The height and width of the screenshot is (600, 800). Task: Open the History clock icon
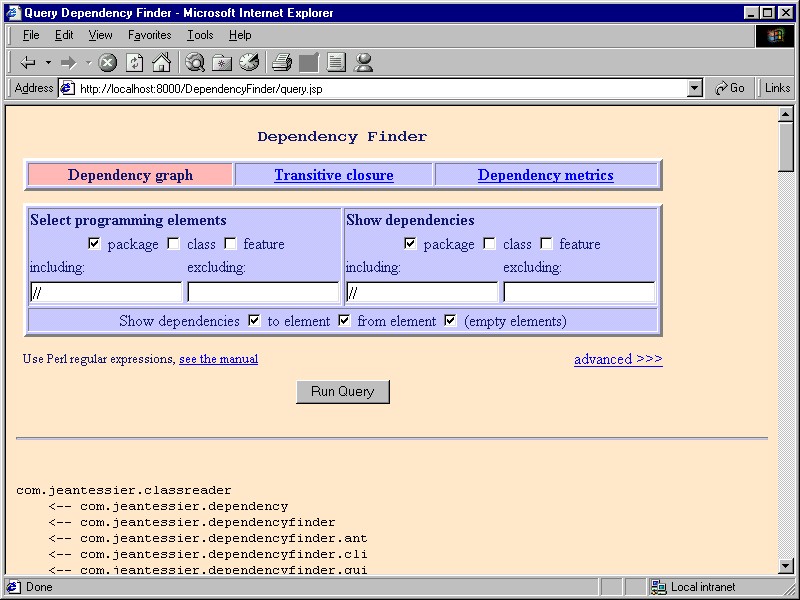(249, 63)
